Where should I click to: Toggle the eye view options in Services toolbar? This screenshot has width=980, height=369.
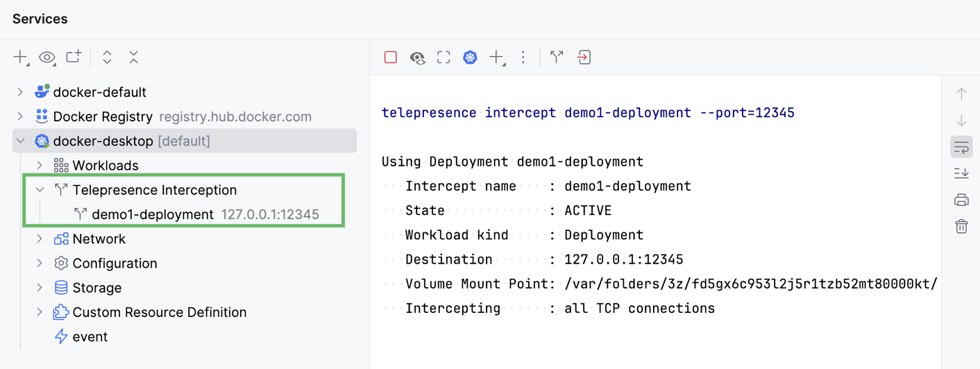click(47, 58)
